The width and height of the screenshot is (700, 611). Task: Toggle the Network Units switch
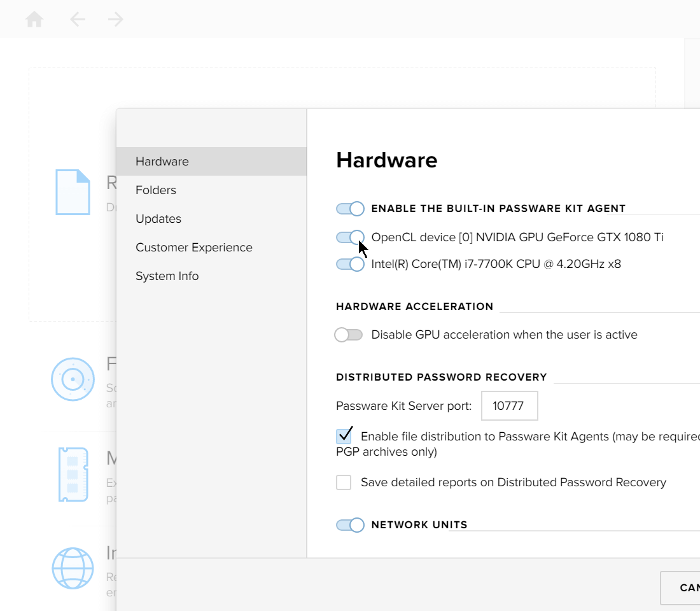pyautogui.click(x=350, y=525)
